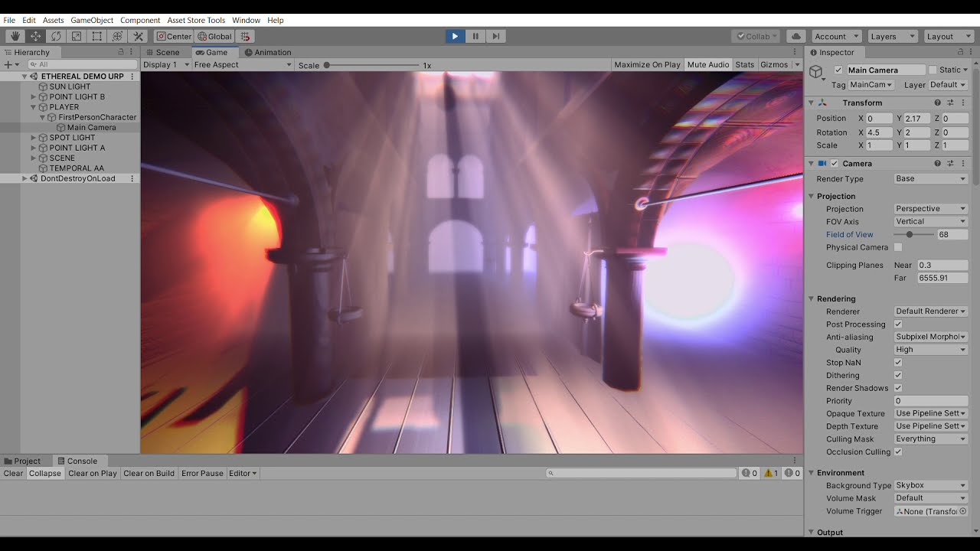This screenshot has width=980, height=551.
Task: Select the Scale tool
Action: click(x=77, y=36)
